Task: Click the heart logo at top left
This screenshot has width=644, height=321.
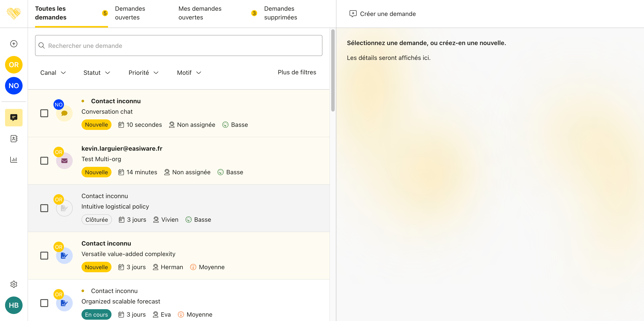Action: point(14,14)
